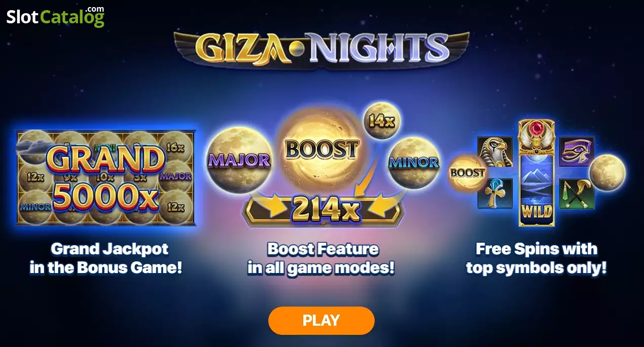Click the Giza Nights title logo
644x347 pixels.
pos(321,49)
